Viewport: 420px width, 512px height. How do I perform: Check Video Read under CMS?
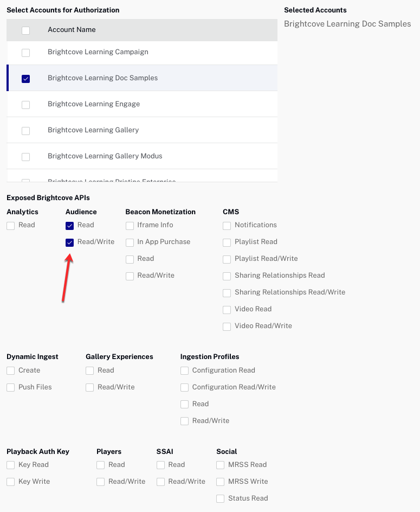tap(227, 310)
